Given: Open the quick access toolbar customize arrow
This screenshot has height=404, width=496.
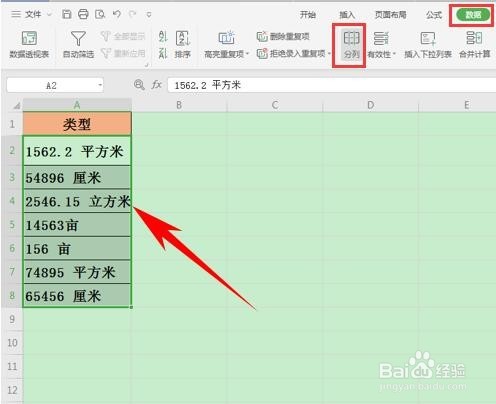Looking at the screenshot, I should pyautogui.click(x=149, y=14).
